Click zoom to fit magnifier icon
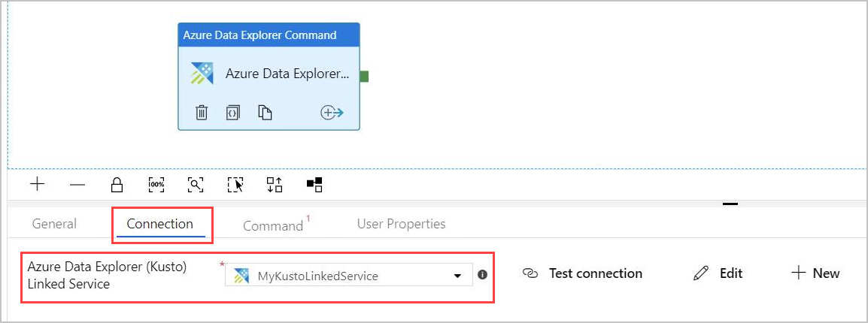 196,184
